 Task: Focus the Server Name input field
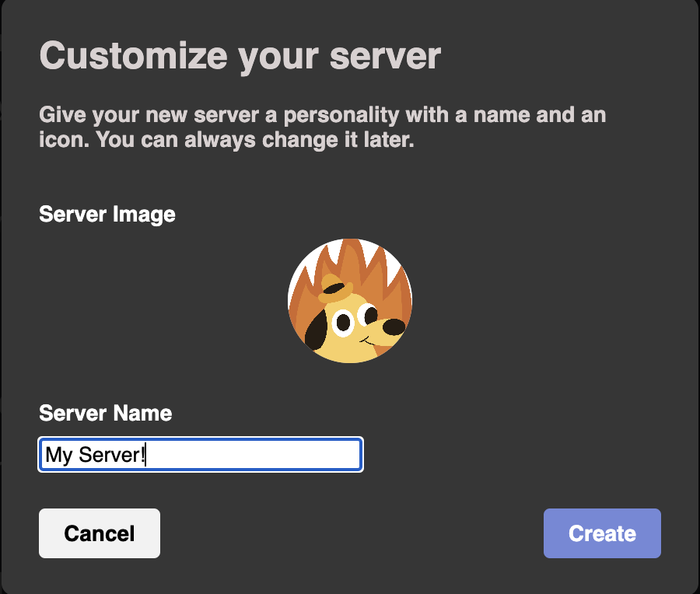pos(201,455)
